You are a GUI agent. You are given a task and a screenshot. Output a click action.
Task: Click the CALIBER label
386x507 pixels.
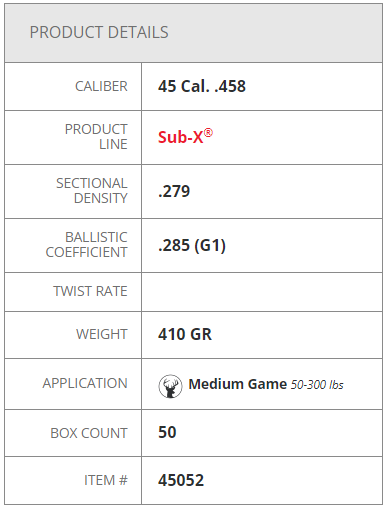pyautogui.click(x=101, y=86)
